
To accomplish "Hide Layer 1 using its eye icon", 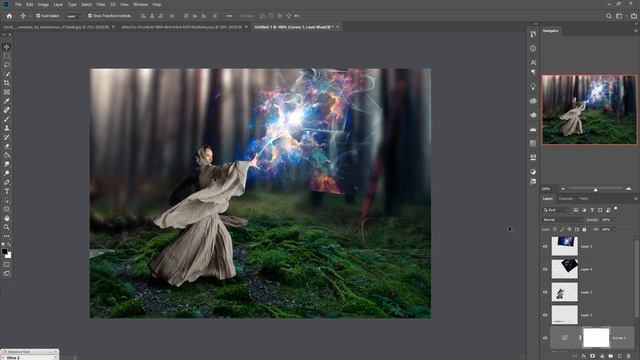I will [x=545, y=292].
